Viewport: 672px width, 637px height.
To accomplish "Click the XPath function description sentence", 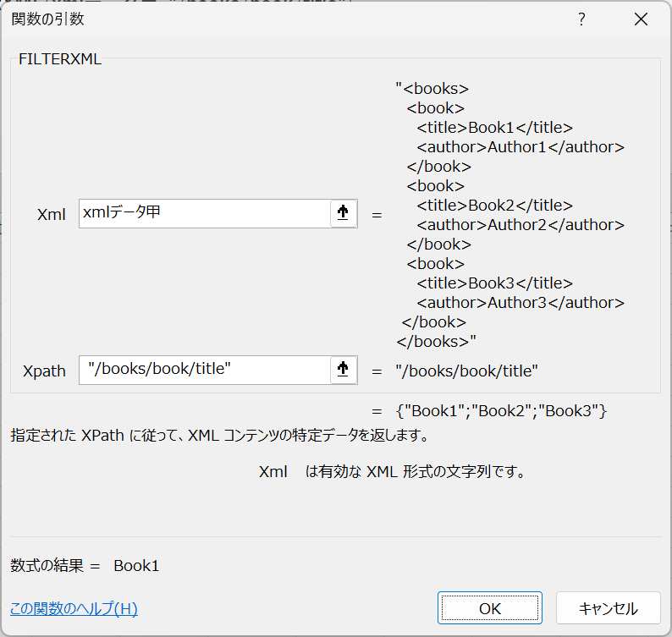I will tap(219, 435).
